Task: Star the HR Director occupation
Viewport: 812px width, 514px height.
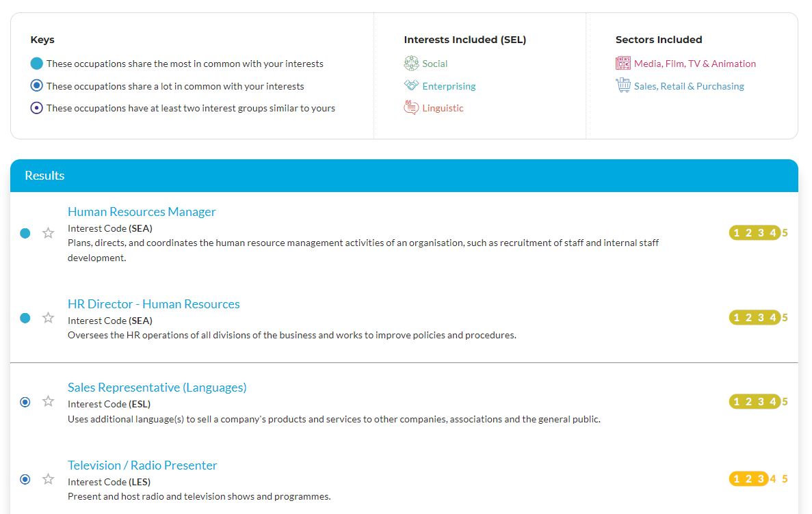Action: [48, 318]
